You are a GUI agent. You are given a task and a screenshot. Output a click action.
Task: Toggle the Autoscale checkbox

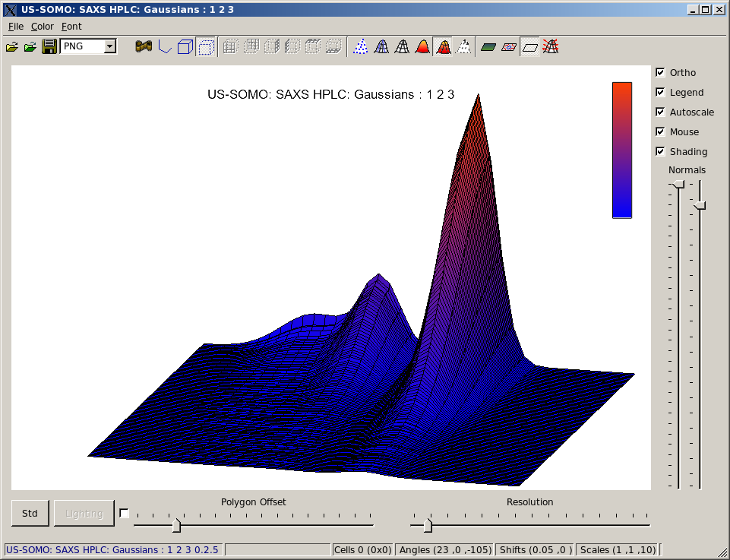click(660, 112)
